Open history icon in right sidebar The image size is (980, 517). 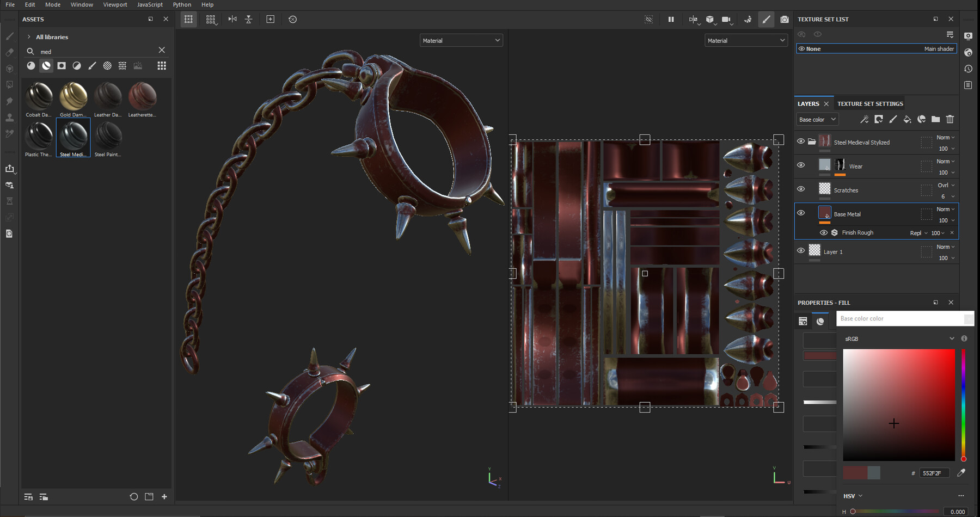point(968,69)
